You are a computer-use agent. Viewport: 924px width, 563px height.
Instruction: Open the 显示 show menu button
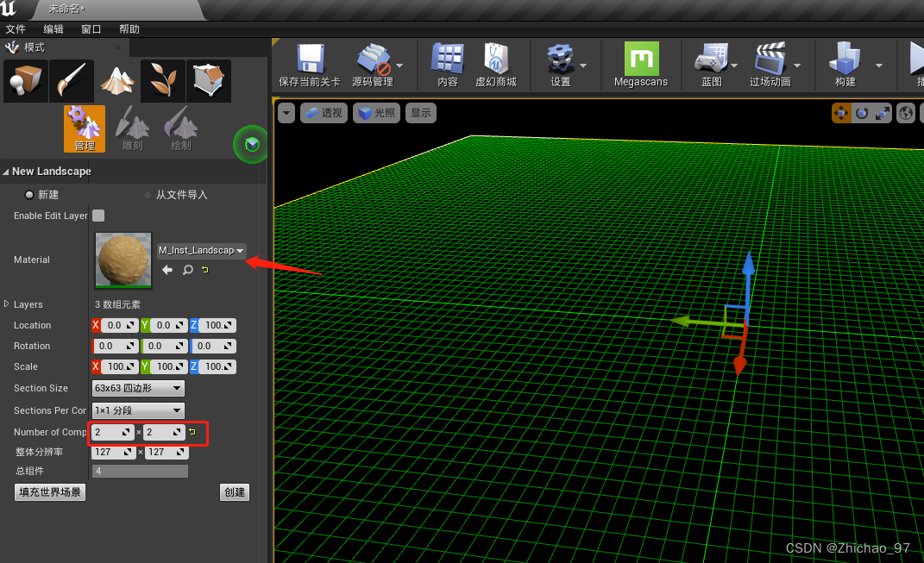421,113
